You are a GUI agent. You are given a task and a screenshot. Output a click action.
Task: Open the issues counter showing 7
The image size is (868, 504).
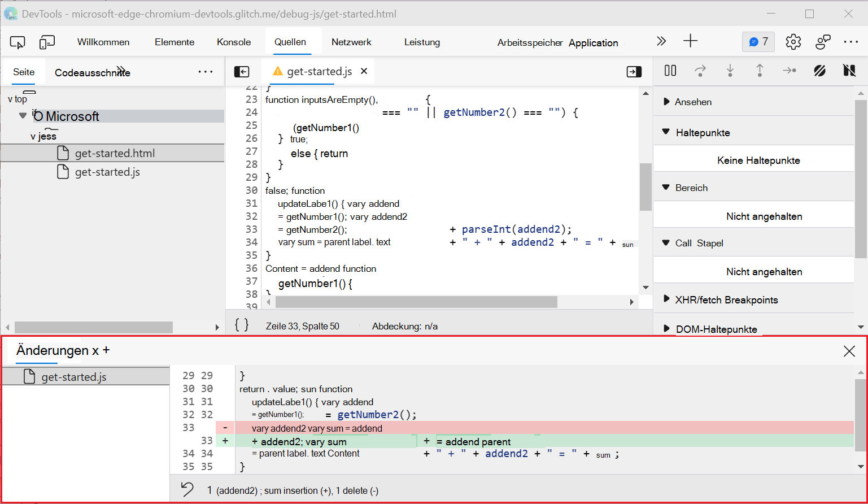pyautogui.click(x=758, y=42)
